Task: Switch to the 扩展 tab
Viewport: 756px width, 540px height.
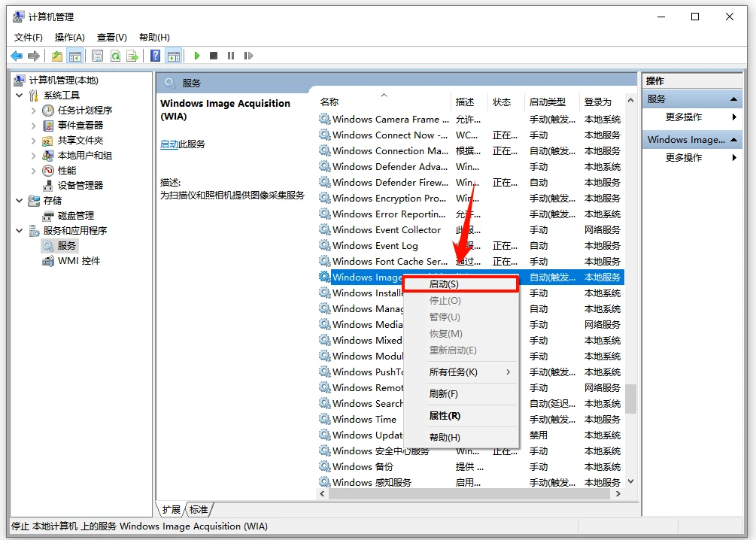Action: [x=171, y=510]
